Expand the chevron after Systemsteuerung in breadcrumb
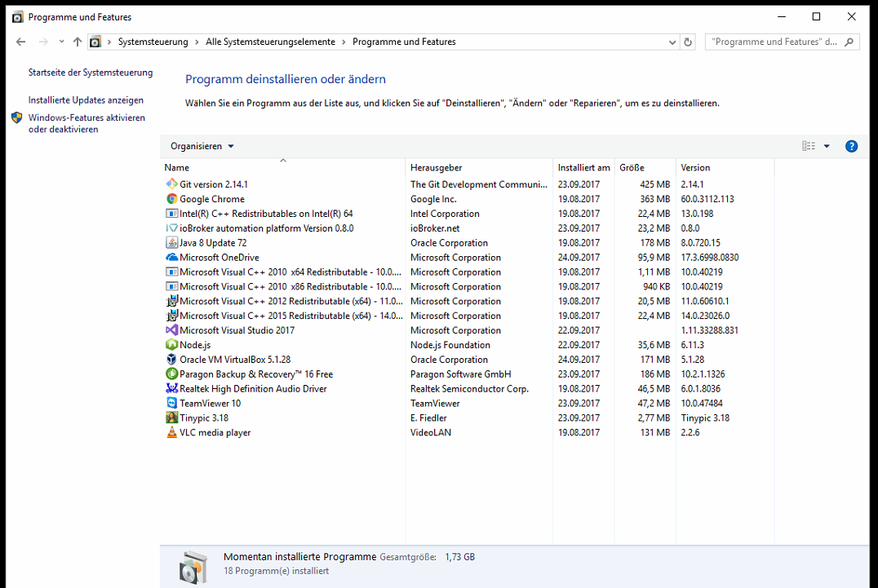Image resolution: width=878 pixels, height=588 pixels. [x=197, y=42]
